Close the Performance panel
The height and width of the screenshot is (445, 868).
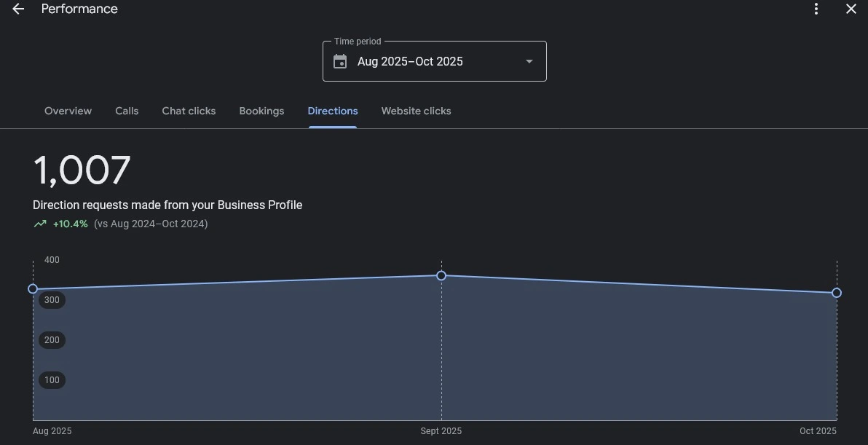click(851, 9)
